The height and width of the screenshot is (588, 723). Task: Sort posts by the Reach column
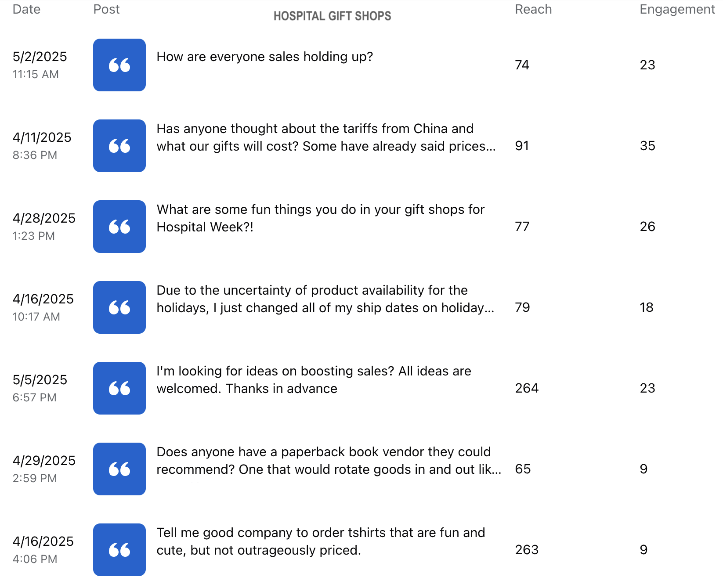(x=533, y=9)
